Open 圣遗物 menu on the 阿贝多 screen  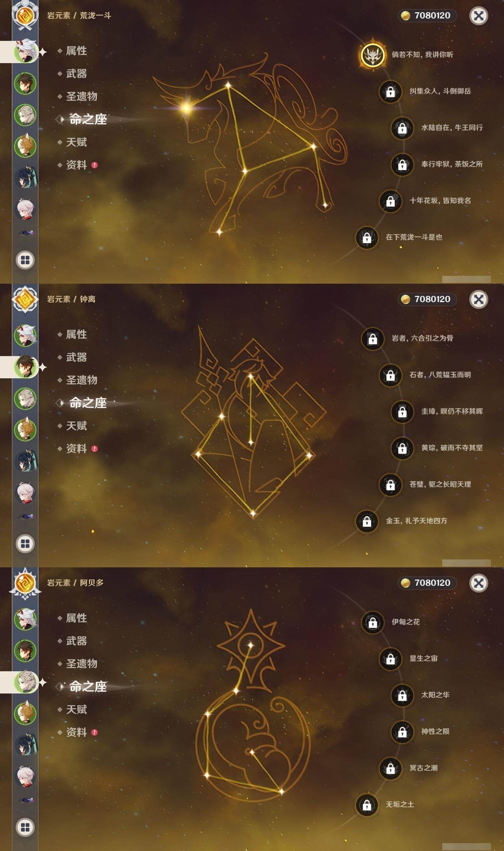click(82, 664)
